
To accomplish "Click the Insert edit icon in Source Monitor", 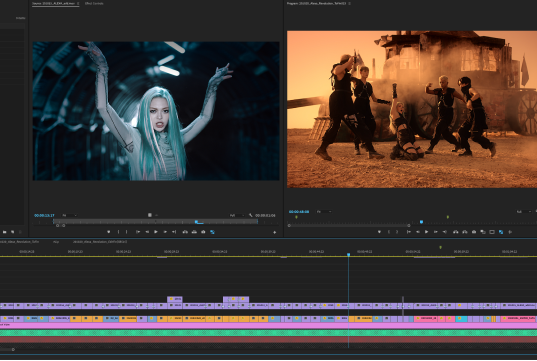I will pos(185,232).
